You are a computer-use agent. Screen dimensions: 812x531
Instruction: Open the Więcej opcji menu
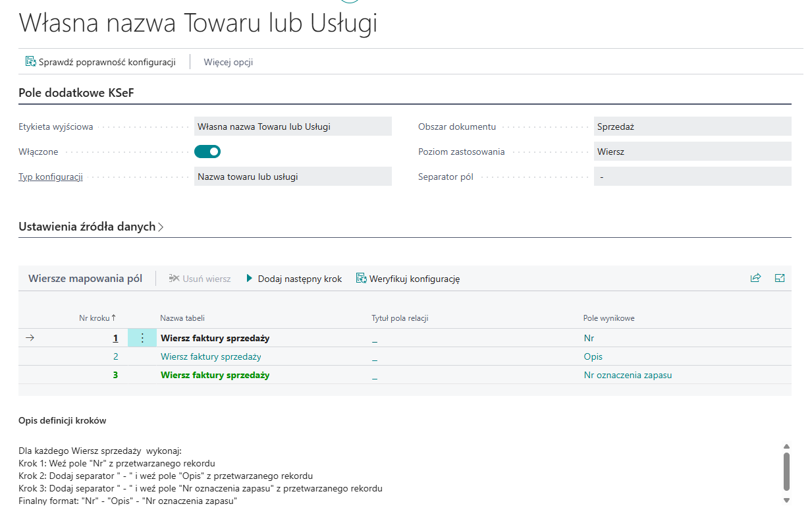point(228,63)
